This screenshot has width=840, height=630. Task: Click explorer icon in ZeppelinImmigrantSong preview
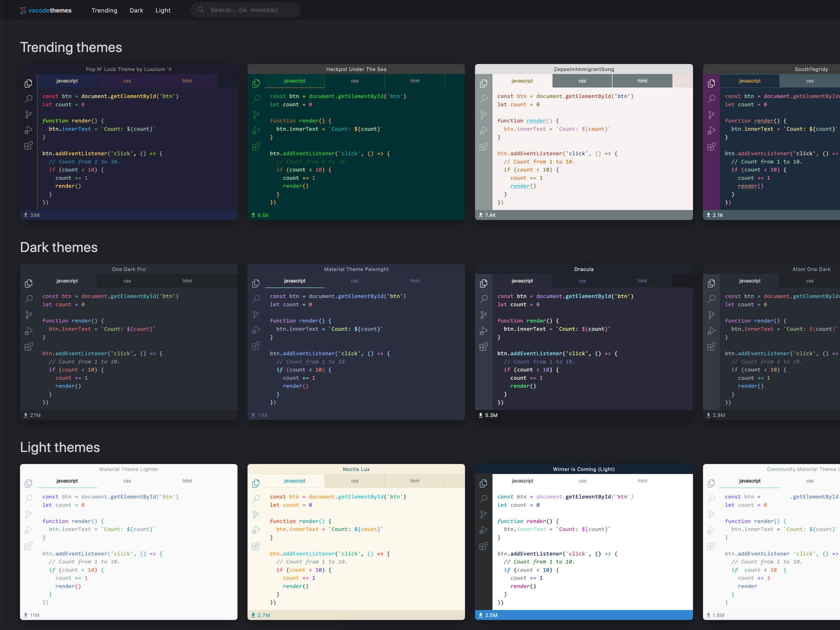pyautogui.click(x=483, y=83)
